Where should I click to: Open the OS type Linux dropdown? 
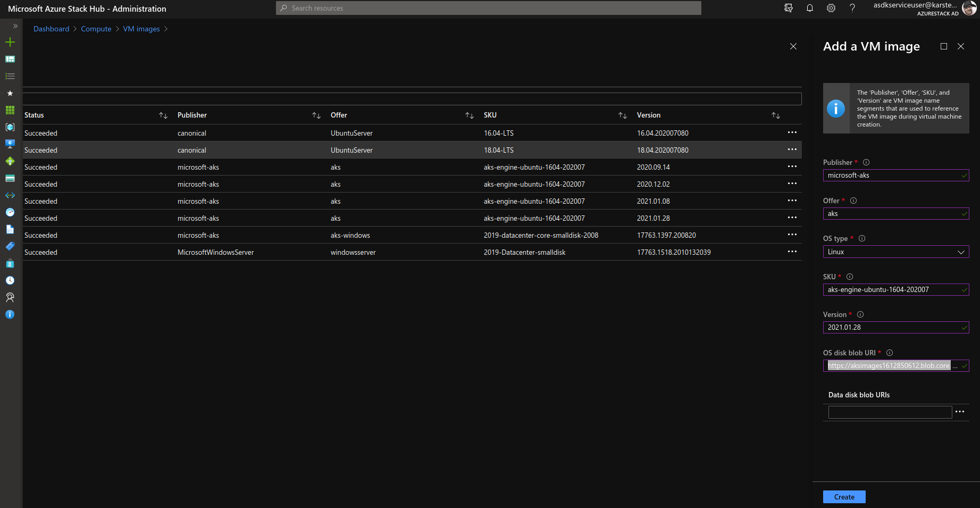[x=896, y=252]
